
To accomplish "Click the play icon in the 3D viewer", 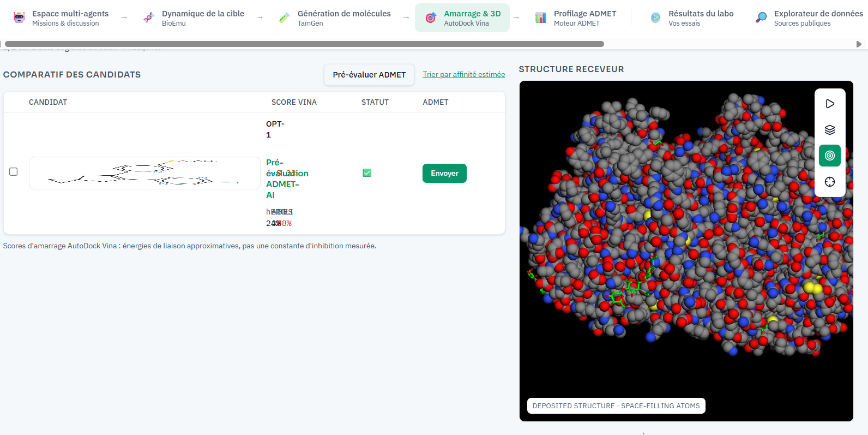I will (830, 104).
